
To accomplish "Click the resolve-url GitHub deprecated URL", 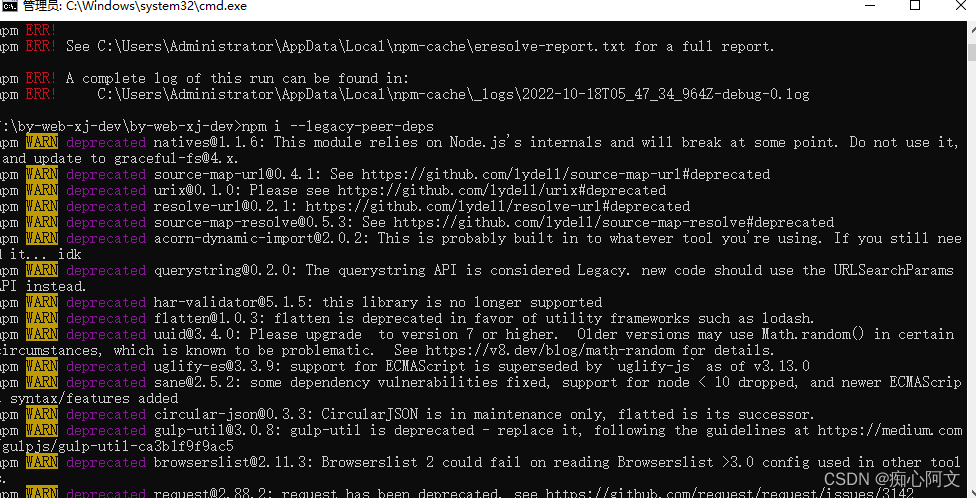I will 497,207.
